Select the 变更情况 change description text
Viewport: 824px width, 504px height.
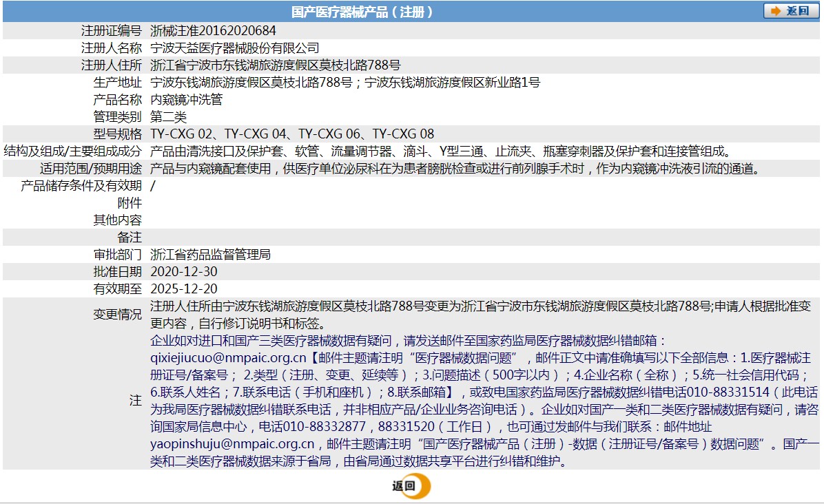point(480,315)
